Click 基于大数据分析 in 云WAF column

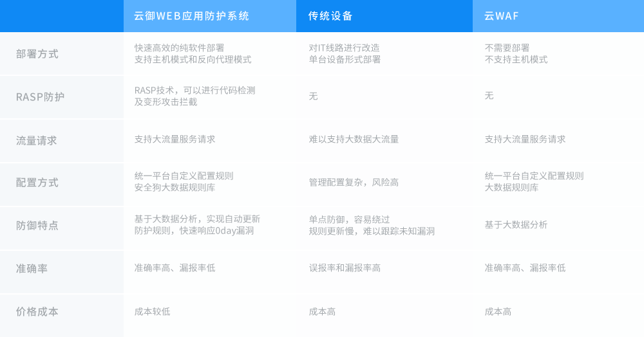[x=516, y=224]
